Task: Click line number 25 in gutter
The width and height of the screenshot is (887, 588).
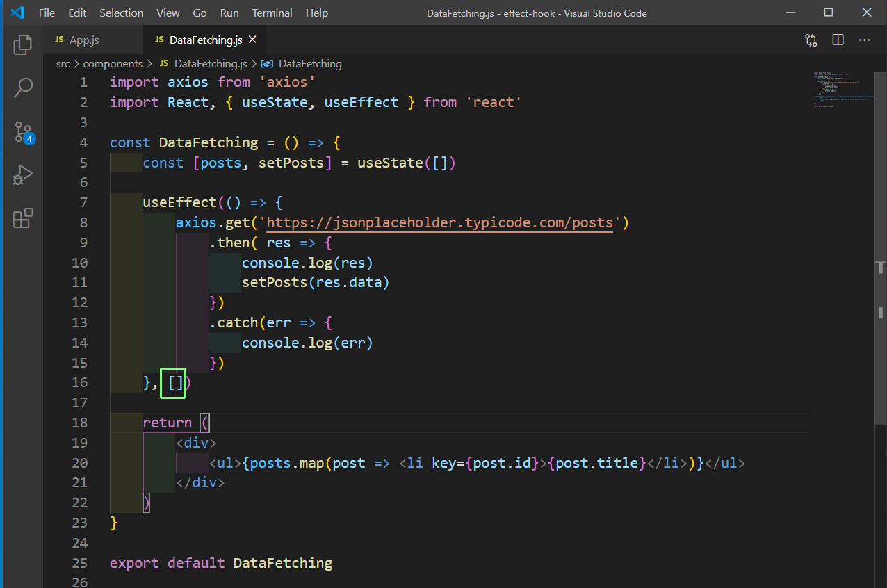Action: click(x=79, y=563)
